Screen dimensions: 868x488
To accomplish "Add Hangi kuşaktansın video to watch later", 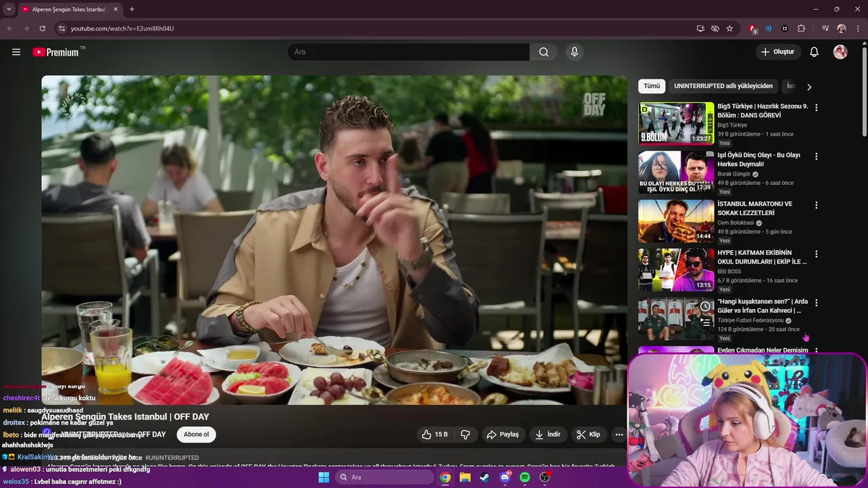I will point(706,307).
